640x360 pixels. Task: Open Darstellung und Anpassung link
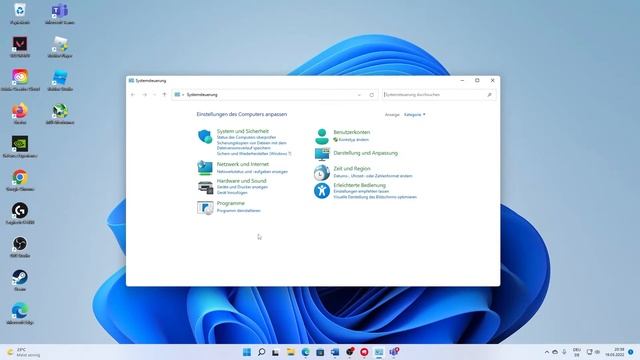366,153
